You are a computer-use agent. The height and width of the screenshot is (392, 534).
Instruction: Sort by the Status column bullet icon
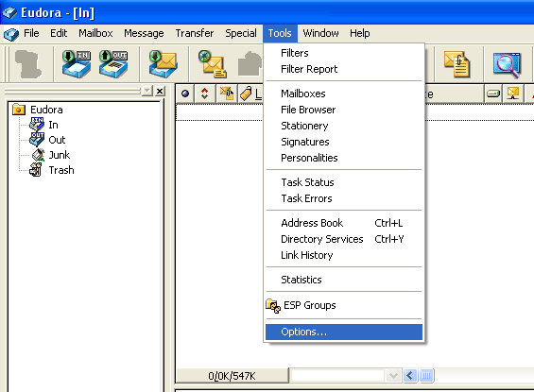click(185, 94)
